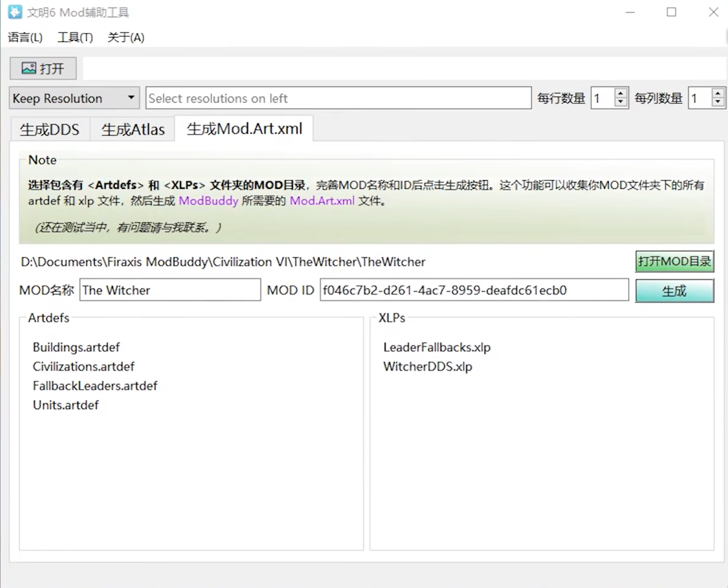The image size is (728, 588).
Task: Select the MOD directory path text
Action: (223, 262)
